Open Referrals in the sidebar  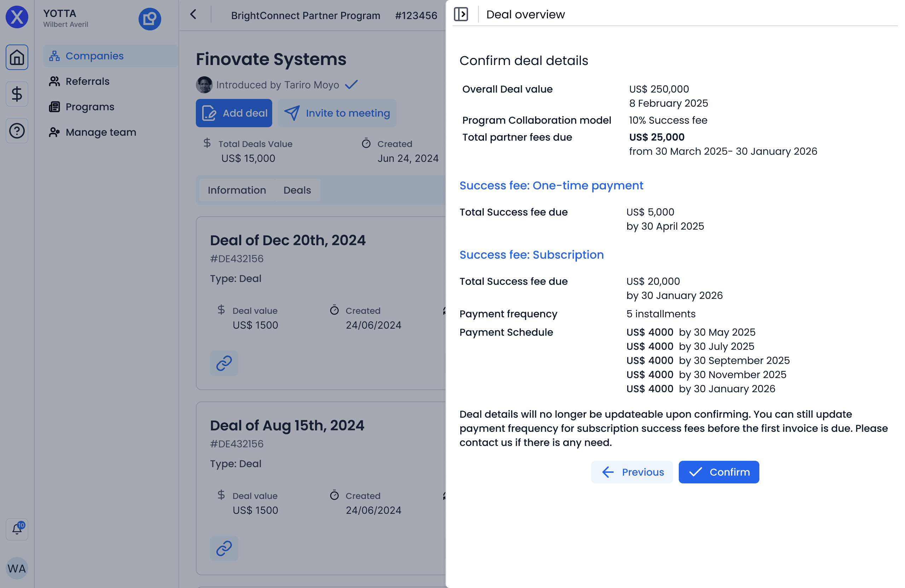pos(87,81)
